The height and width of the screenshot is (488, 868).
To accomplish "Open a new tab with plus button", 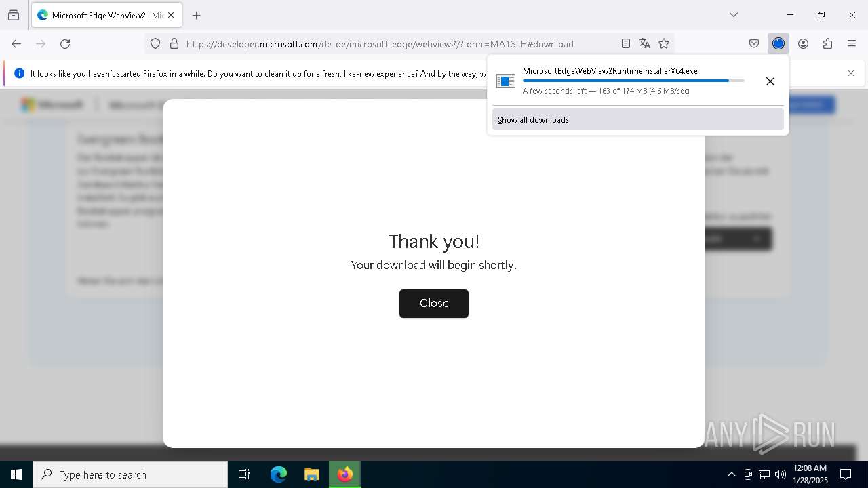I will 197,15.
